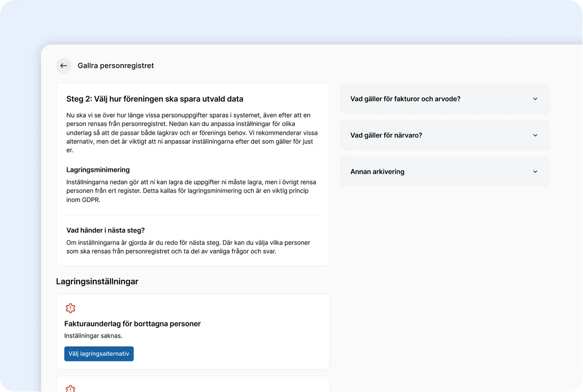
Task: Go back using the arrow beside Gallra personregistret
Action: coord(64,66)
